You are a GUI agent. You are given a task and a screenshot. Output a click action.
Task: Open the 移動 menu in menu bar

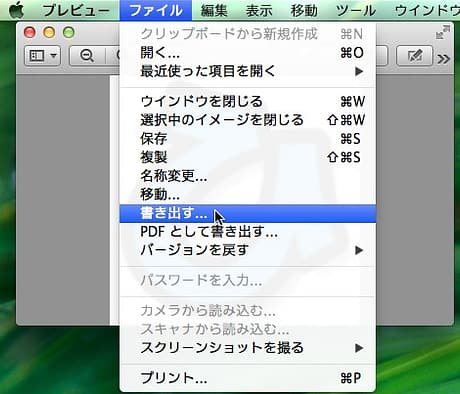coord(304,11)
